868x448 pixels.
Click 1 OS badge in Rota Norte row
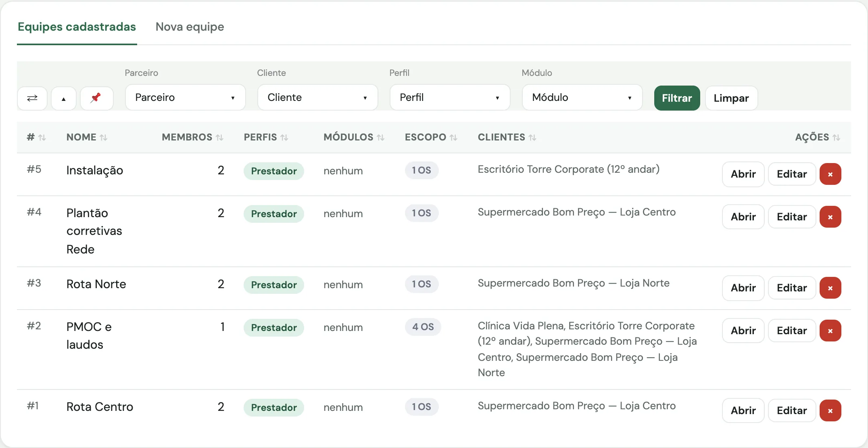421,284
